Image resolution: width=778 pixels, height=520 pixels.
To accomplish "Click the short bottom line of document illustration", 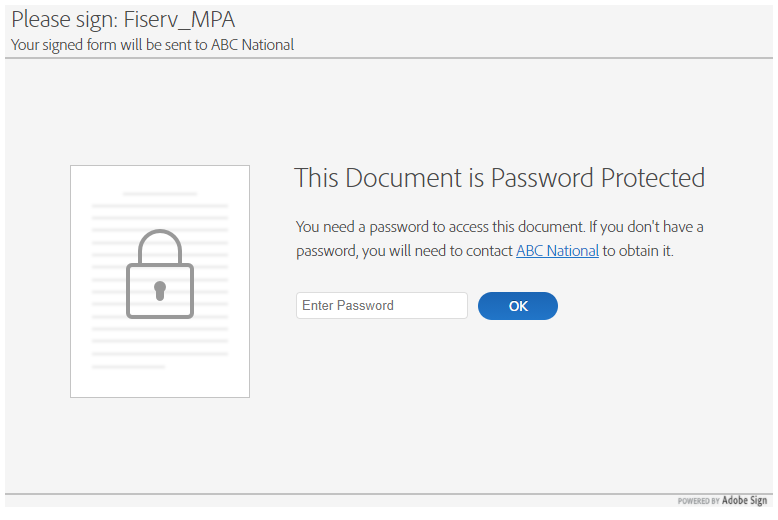I will [129, 367].
